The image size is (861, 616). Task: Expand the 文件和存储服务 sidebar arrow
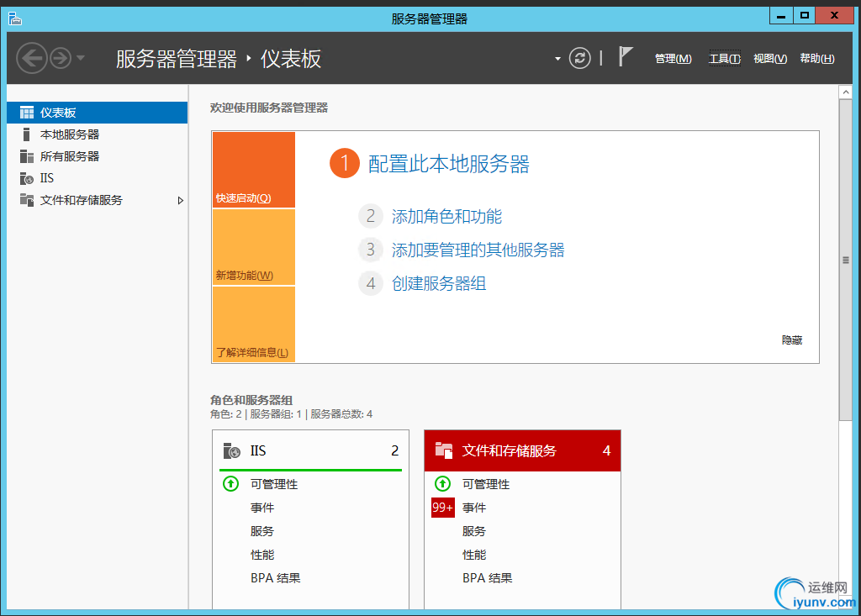(x=180, y=200)
